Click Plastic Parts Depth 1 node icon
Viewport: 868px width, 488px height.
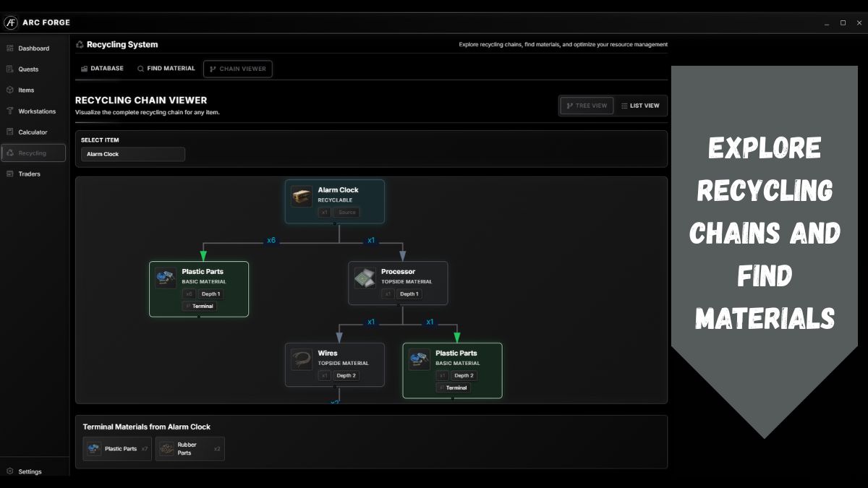click(x=166, y=278)
